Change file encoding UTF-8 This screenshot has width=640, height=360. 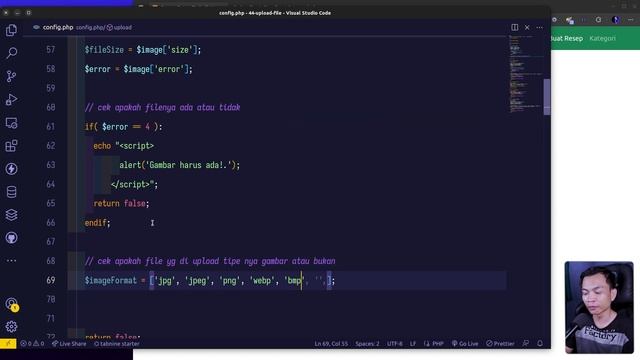pyautogui.click(x=394, y=344)
